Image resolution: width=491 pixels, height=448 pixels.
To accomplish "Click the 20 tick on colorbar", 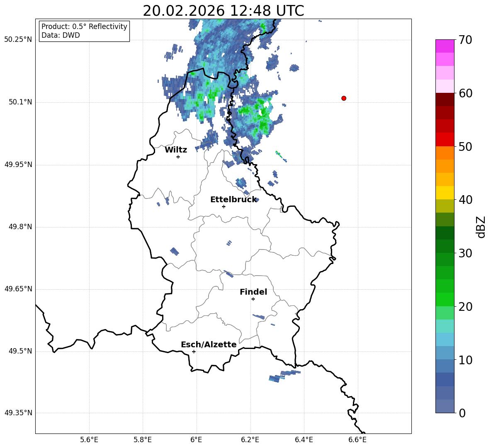I will click(x=465, y=307).
